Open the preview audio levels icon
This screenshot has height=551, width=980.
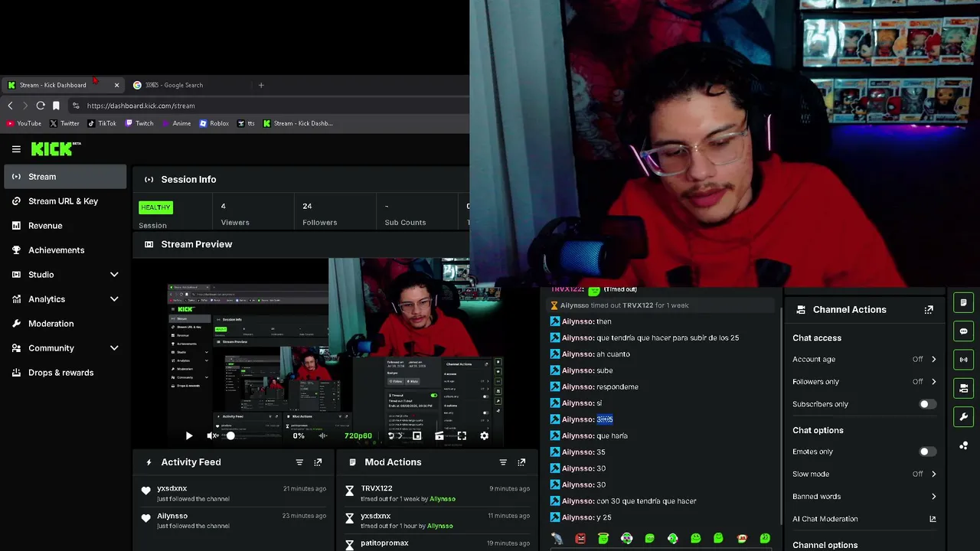click(323, 436)
